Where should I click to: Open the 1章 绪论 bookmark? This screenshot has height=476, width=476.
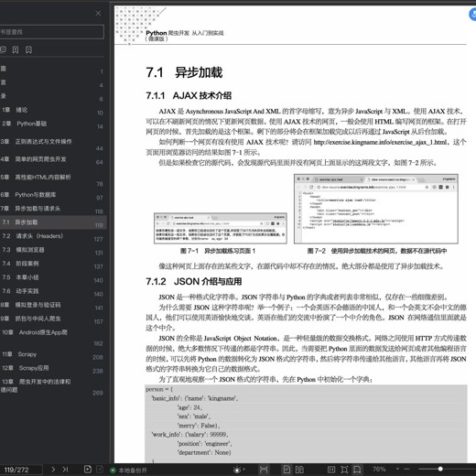15,110
